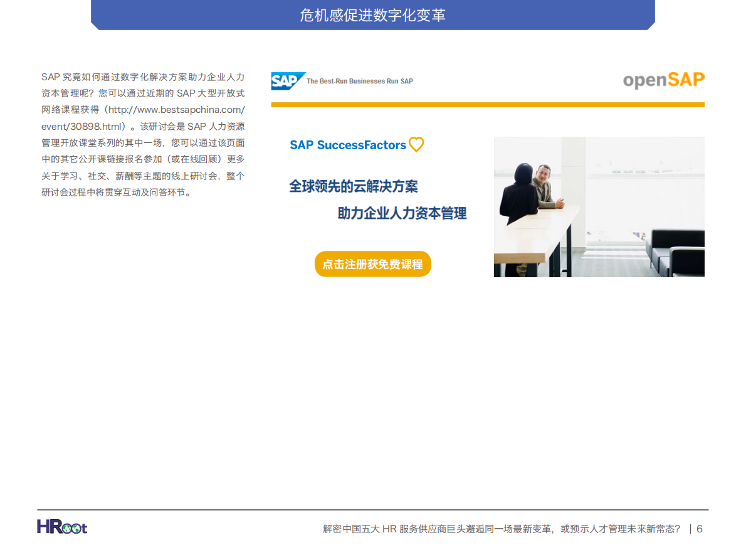This screenshot has width=746, height=560.
Task: Click the headline 全球领先的云解决方案
Action: pyautogui.click(x=353, y=186)
